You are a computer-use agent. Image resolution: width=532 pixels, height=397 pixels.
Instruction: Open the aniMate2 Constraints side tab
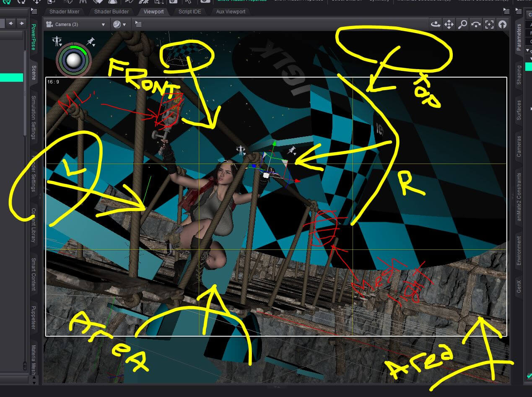(x=519, y=197)
